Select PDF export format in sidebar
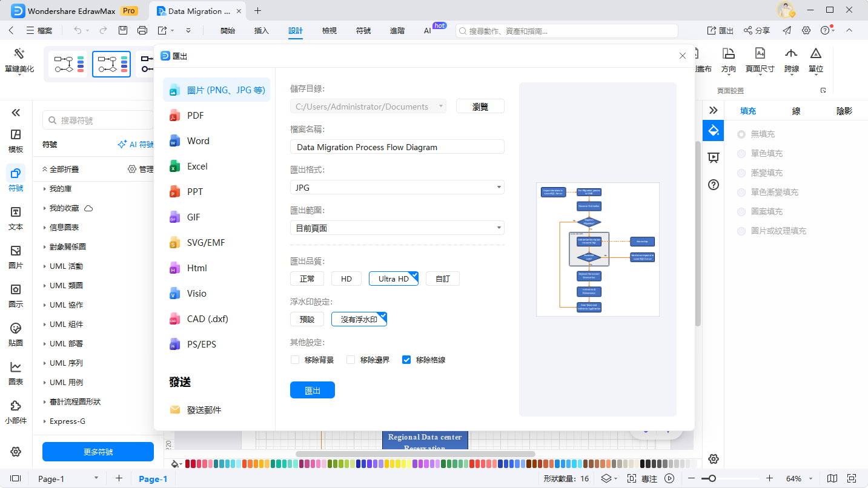868x488 pixels. pyautogui.click(x=195, y=116)
